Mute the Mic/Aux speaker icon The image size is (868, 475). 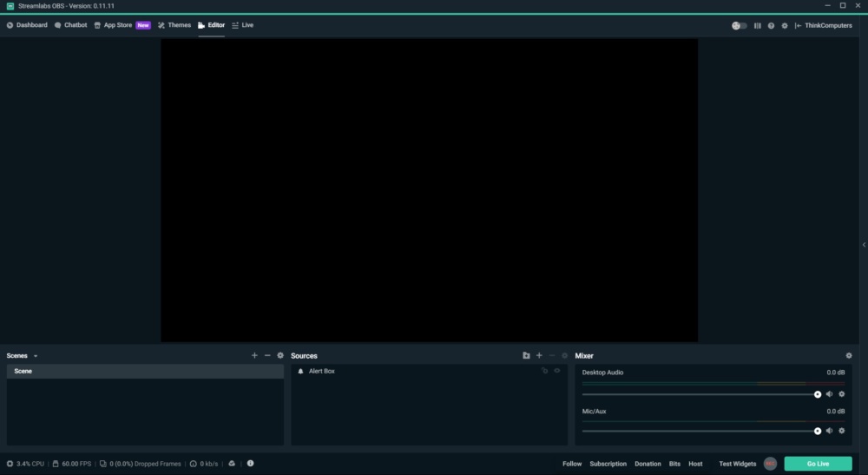(829, 431)
